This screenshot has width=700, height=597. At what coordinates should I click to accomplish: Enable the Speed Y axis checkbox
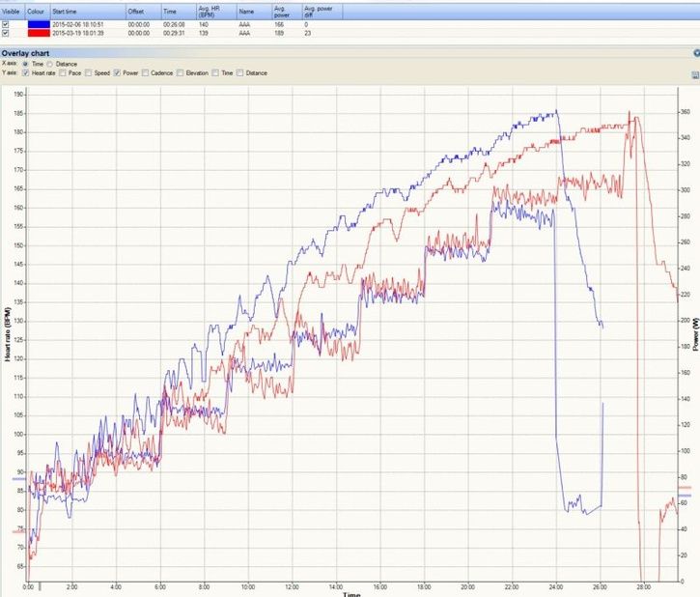tap(89, 72)
